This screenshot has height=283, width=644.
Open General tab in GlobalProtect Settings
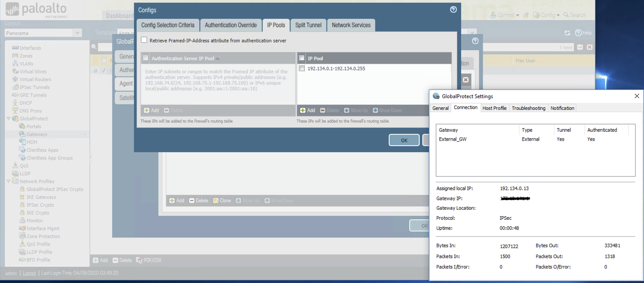coord(441,108)
